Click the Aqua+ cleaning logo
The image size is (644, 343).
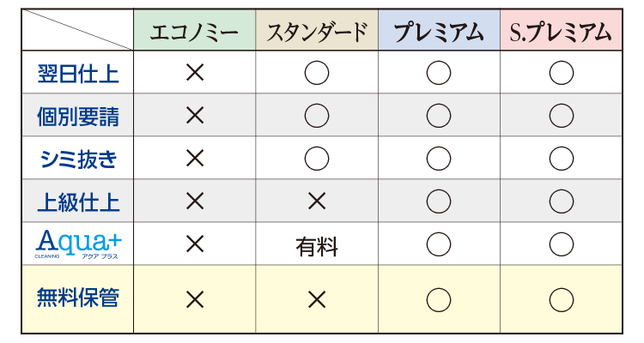coord(78,244)
